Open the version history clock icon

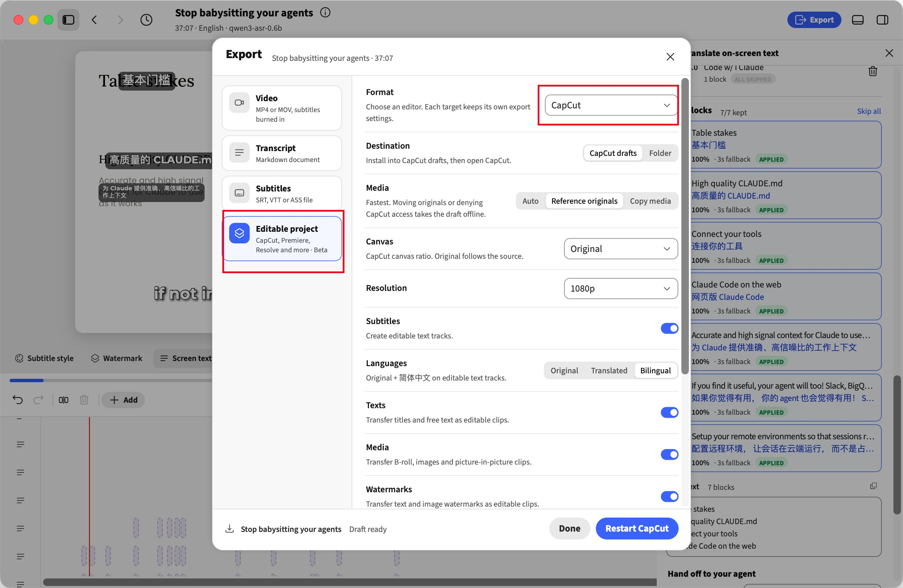click(x=146, y=20)
